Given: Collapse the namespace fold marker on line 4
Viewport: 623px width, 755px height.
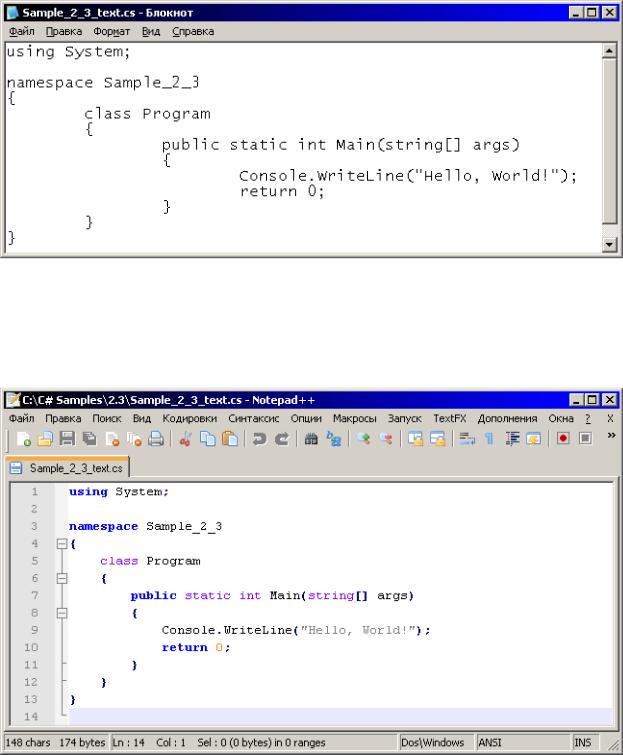Looking at the screenshot, I should pos(62,544).
